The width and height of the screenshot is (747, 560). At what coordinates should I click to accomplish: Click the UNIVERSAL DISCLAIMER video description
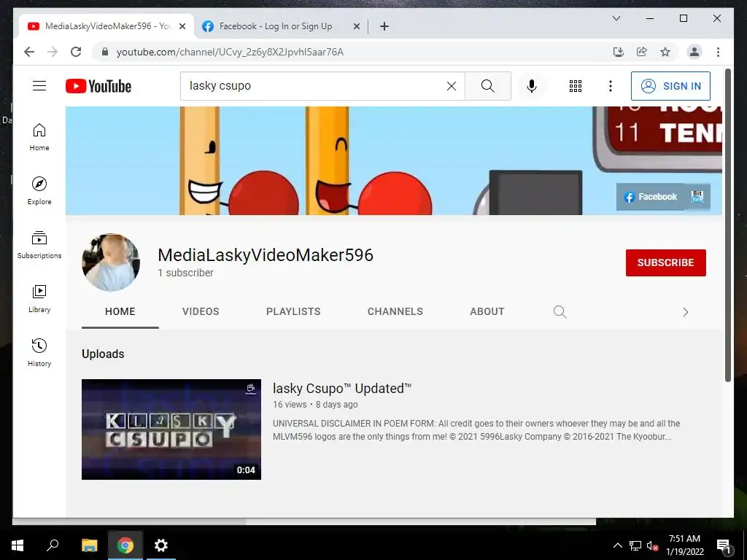(476, 430)
